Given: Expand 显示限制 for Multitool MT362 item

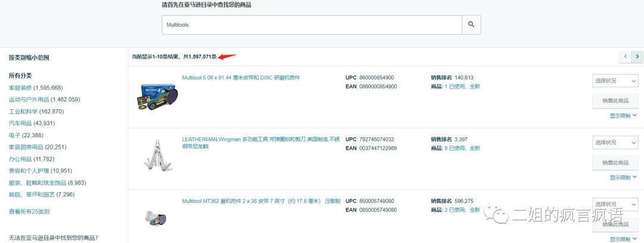Looking at the screenshot, I should tap(624, 239).
